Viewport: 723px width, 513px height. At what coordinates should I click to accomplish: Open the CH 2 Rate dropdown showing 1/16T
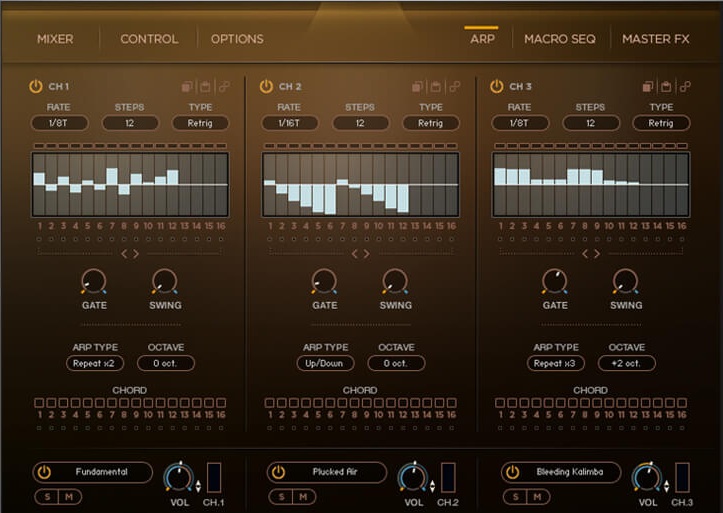(x=290, y=123)
